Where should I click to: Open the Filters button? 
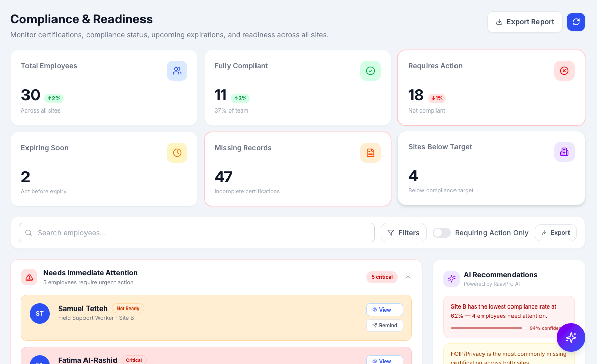tap(403, 233)
